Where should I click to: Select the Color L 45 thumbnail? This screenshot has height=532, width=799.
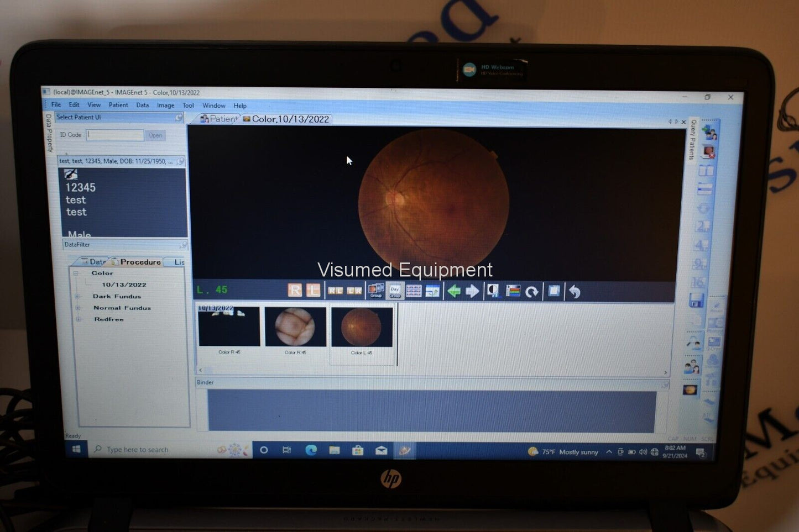[x=362, y=328]
